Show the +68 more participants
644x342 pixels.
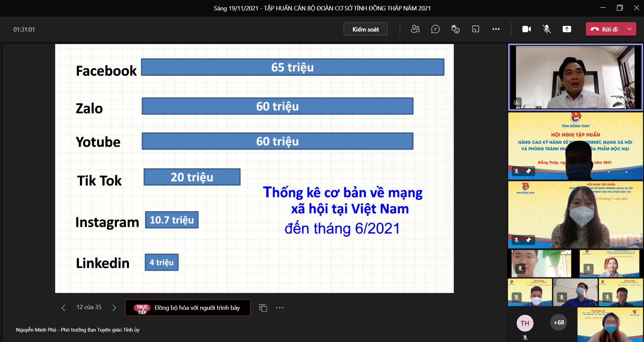(559, 323)
